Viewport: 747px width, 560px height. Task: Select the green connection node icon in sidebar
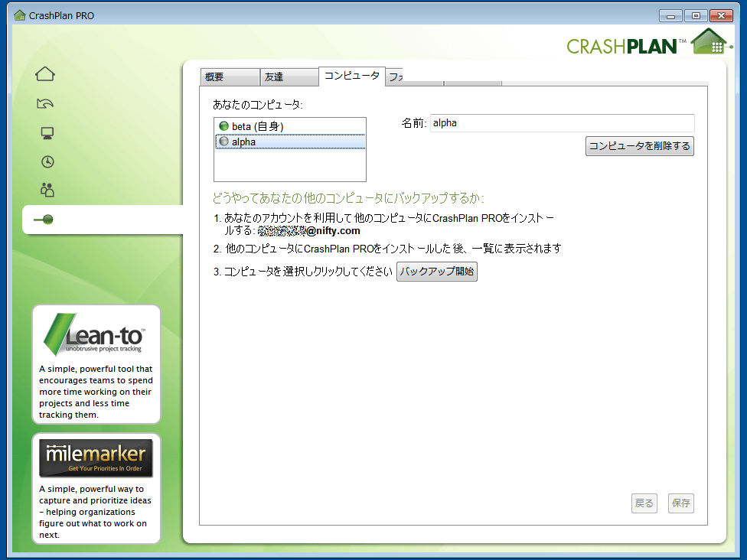44,220
